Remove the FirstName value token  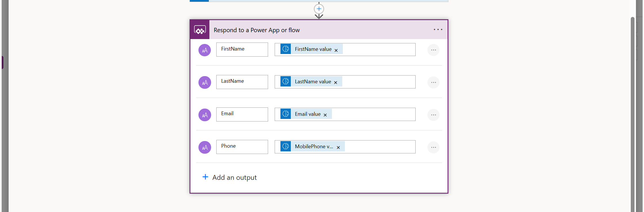[336, 50]
